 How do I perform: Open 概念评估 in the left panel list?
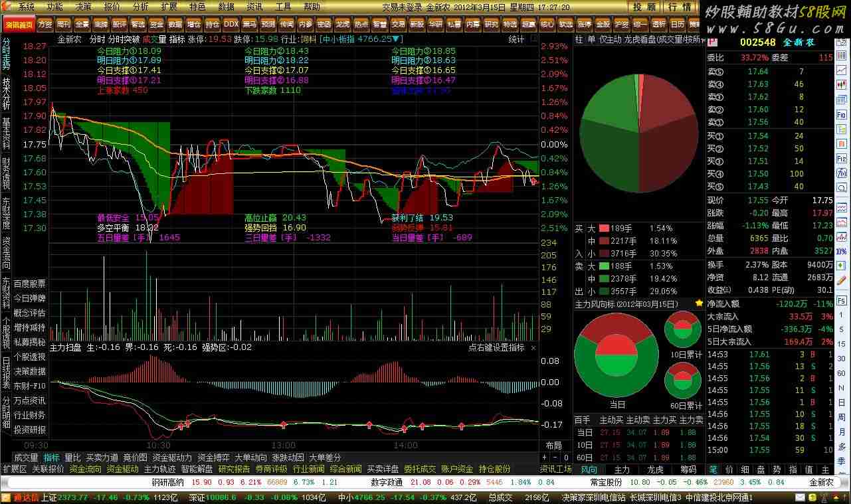[x=30, y=313]
